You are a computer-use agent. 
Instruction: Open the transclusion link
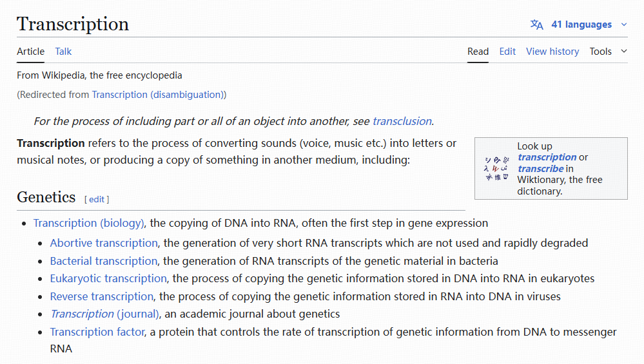tap(402, 121)
